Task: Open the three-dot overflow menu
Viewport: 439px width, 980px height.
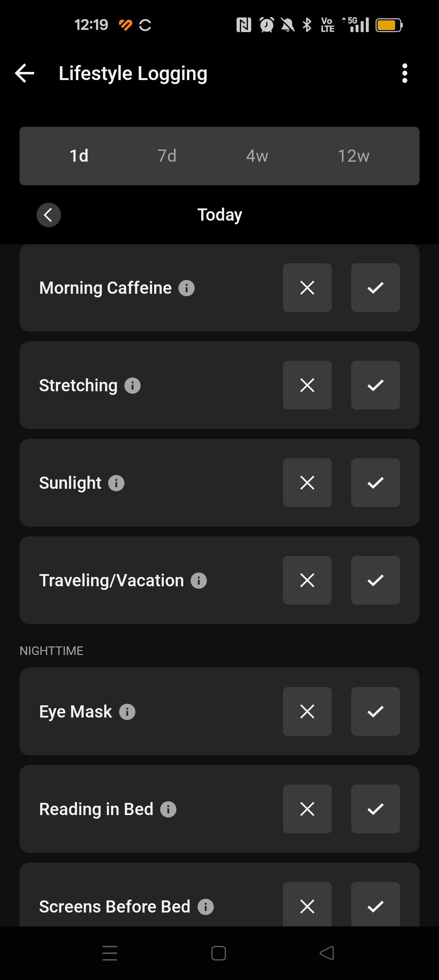Action: 404,74
